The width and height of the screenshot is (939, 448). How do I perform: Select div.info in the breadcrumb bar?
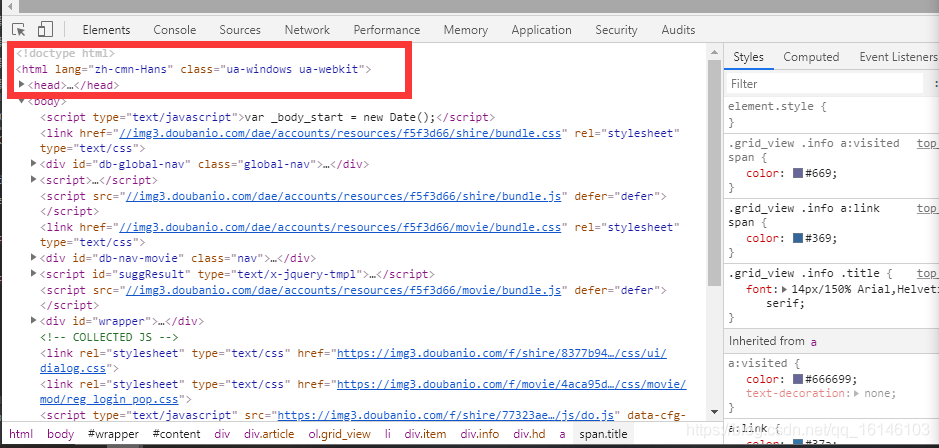pos(480,434)
